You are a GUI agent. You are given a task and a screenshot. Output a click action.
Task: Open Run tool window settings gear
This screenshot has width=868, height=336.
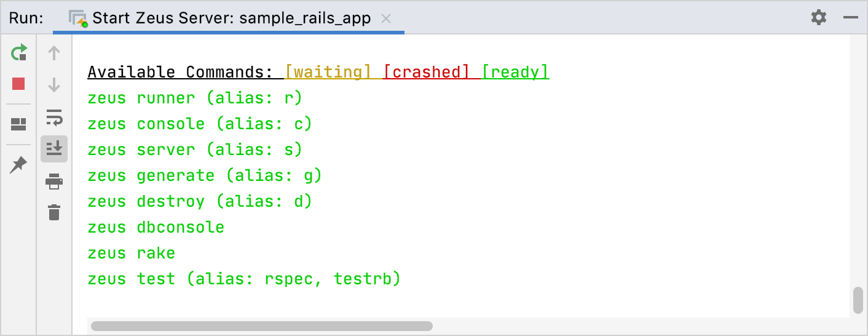(x=819, y=17)
